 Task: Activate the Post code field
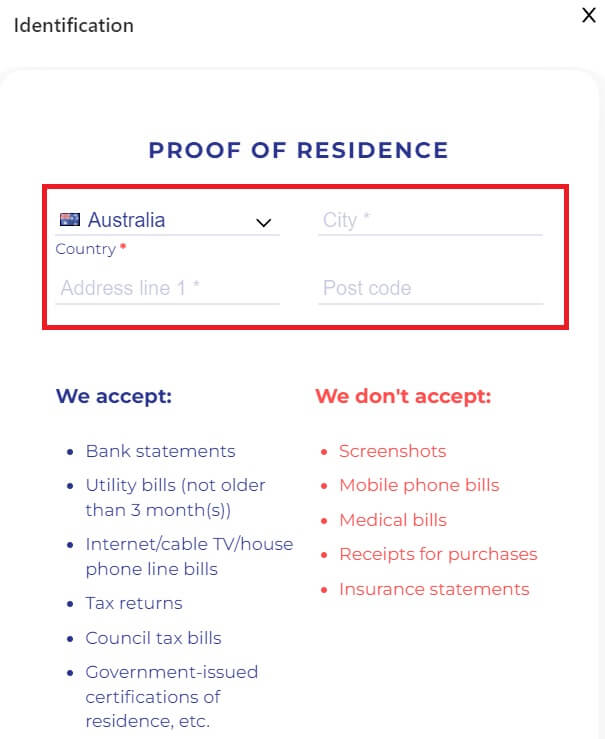[x=430, y=288]
